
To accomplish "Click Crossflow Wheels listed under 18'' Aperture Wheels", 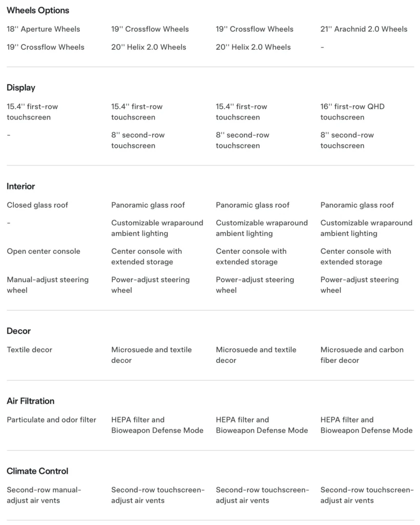I will (x=46, y=47).
